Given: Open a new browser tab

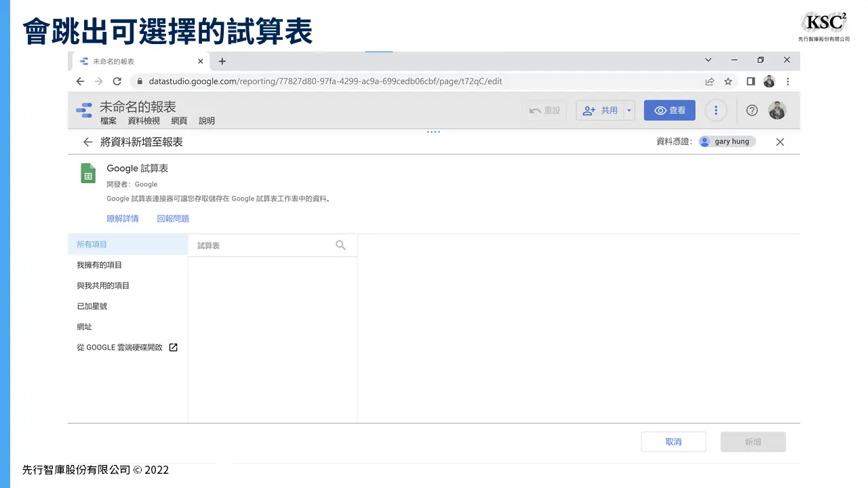Looking at the screenshot, I should click(x=222, y=61).
